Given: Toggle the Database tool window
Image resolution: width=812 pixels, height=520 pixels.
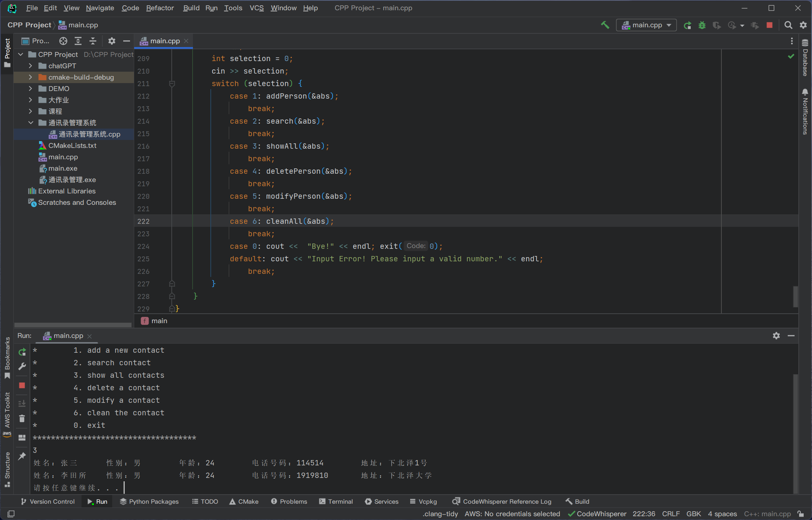Looking at the screenshot, I should [x=805, y=58].
